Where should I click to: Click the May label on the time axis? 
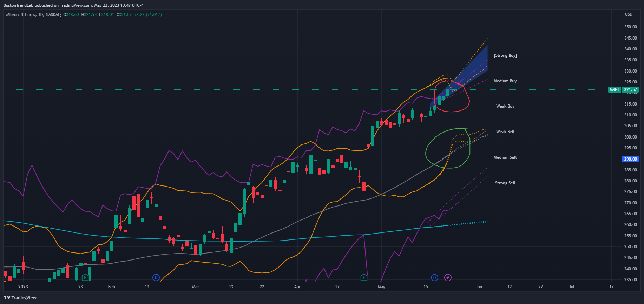[x=381, y=287]
